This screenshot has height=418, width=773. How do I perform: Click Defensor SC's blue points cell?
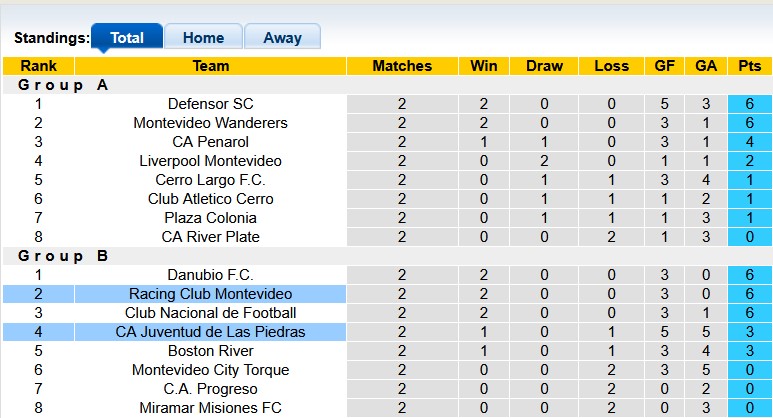coord(748,104)
